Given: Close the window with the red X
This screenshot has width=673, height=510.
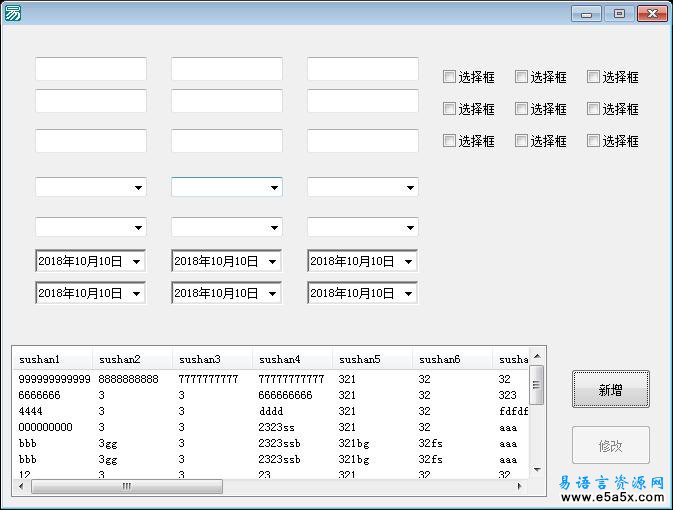Looking at the screenshot, I should coord(653,13).
